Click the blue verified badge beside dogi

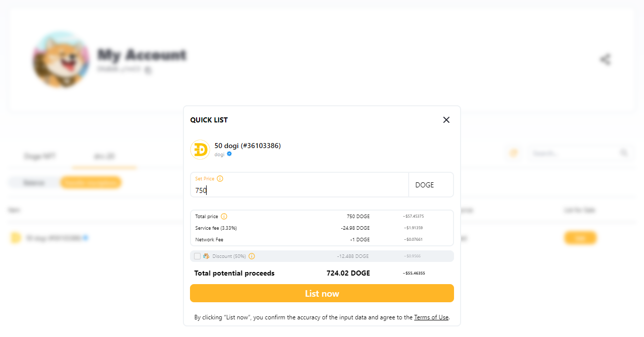(229, 154)
